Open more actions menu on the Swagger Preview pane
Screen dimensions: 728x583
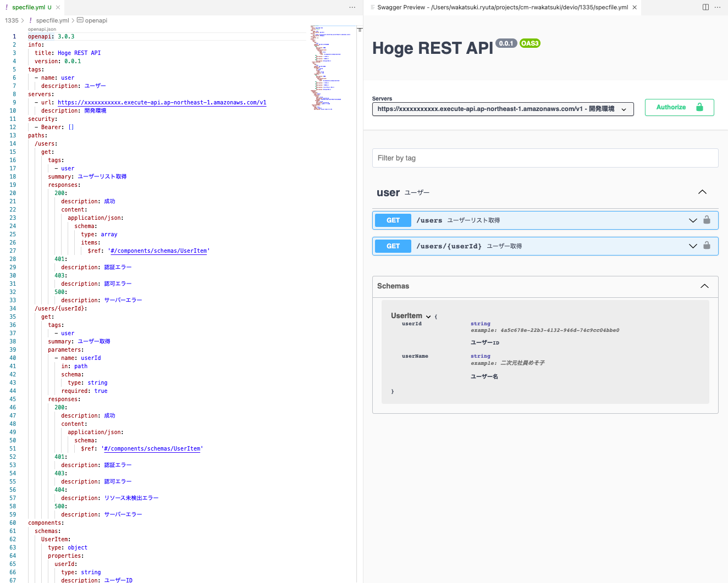(718, 7)
